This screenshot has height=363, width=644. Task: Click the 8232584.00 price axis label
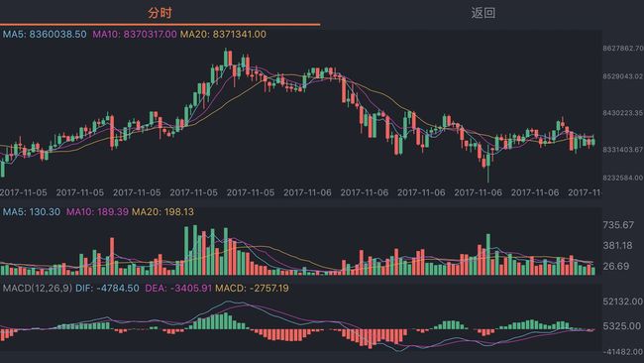tap(623, 178)
